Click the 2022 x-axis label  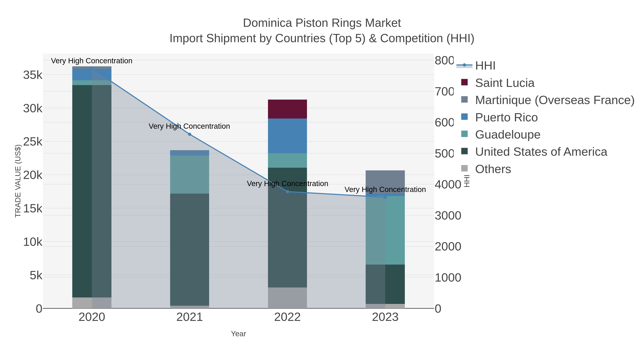click(287, 317)
